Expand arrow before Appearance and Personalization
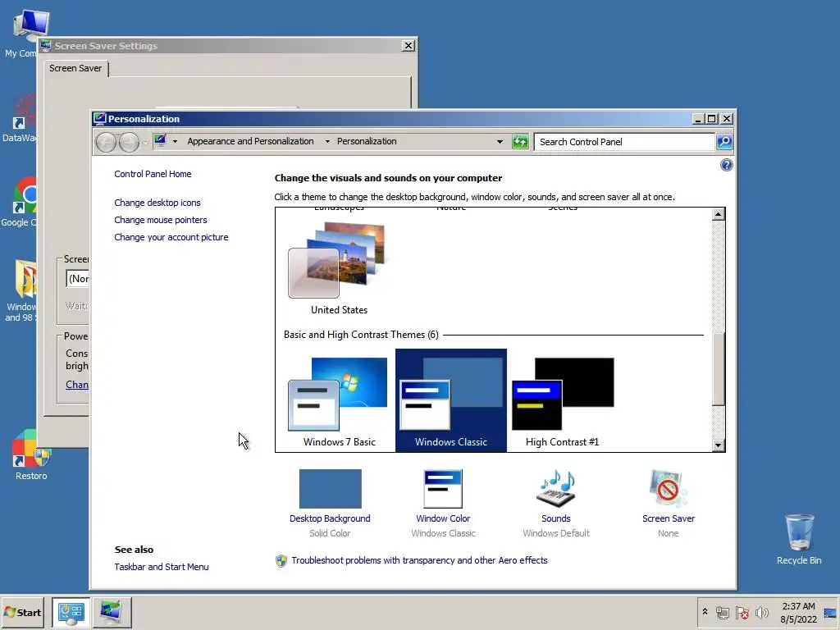 point(176,141)
